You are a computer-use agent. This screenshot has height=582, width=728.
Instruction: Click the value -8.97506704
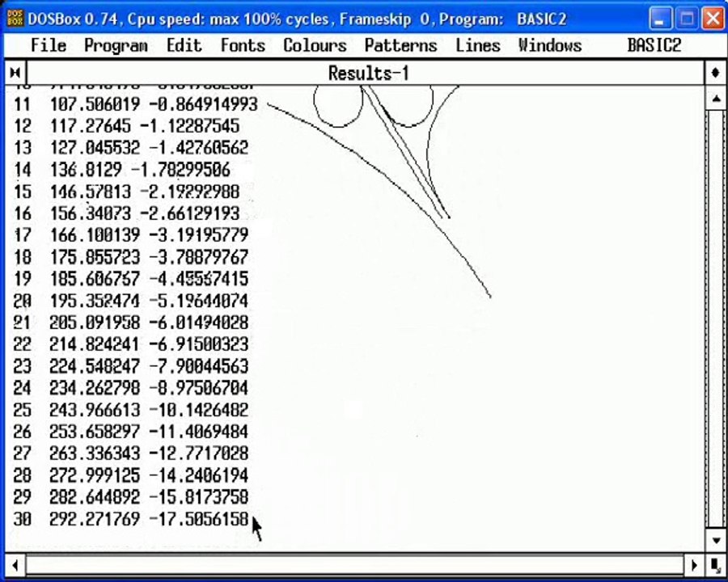point(199,388)
